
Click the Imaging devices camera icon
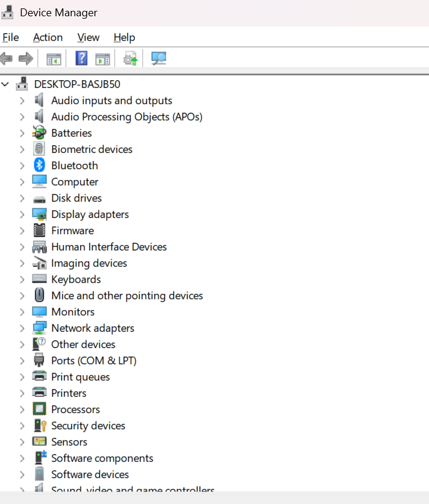pos(39,263)
